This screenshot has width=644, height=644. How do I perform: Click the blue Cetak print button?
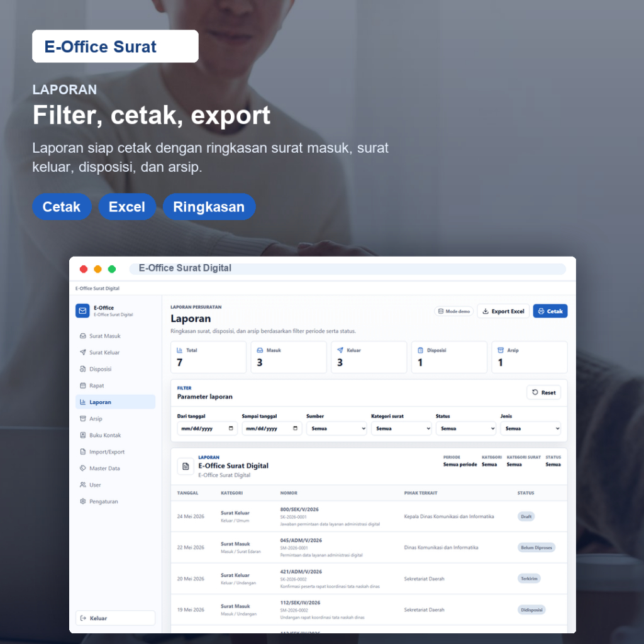[550, 311]
